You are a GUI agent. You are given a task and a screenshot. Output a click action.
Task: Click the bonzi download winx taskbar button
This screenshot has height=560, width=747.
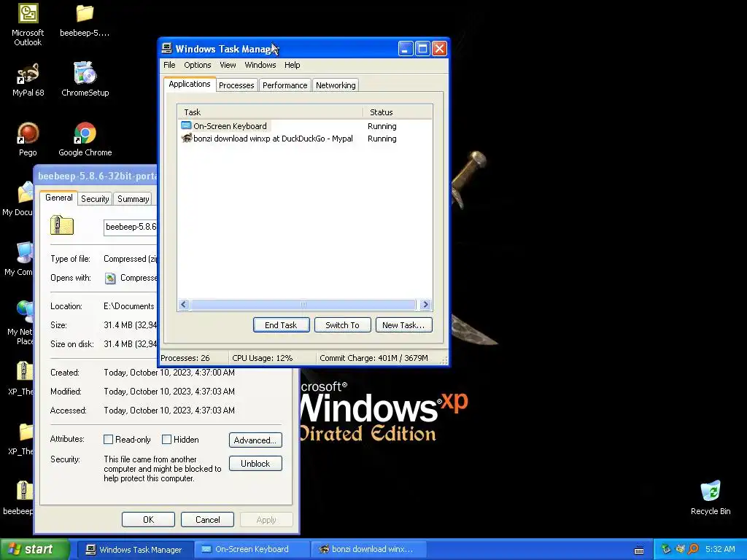[368, 550]
